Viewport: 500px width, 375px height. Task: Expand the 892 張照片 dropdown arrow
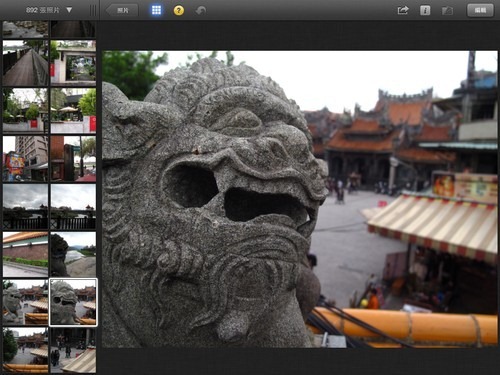(x=69, y=10)
